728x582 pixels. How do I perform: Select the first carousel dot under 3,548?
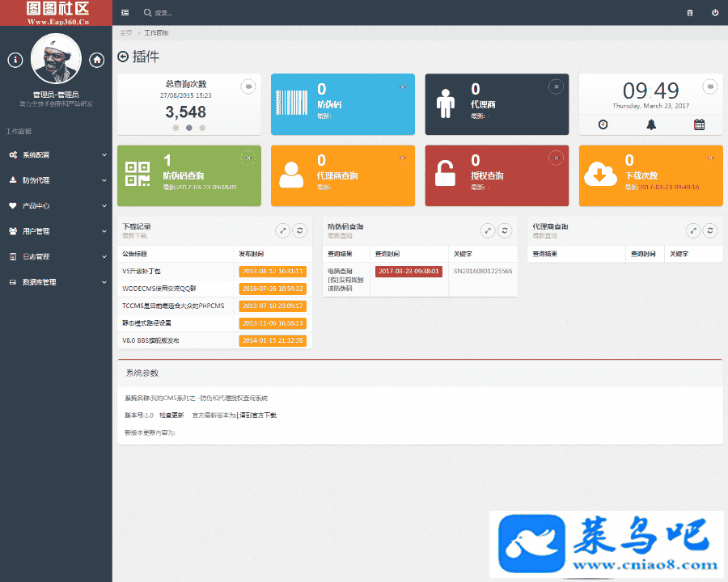pos(176,128)
